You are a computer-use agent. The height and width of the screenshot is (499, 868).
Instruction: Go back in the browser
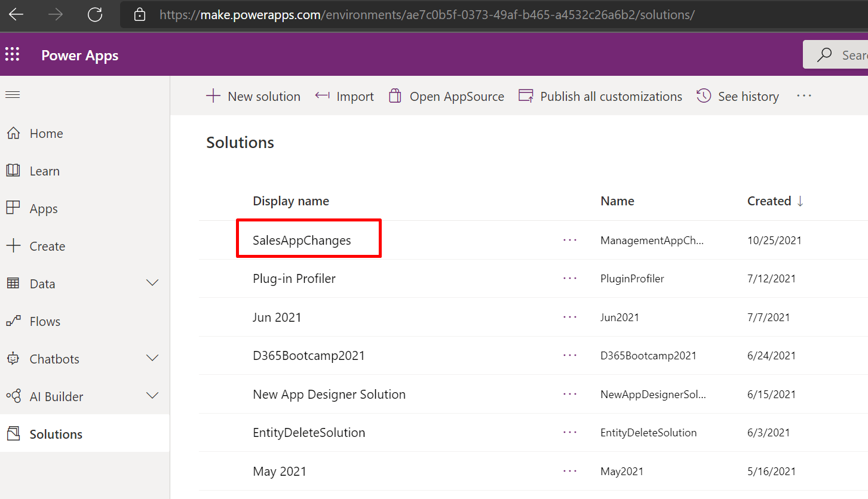point(16,15)
